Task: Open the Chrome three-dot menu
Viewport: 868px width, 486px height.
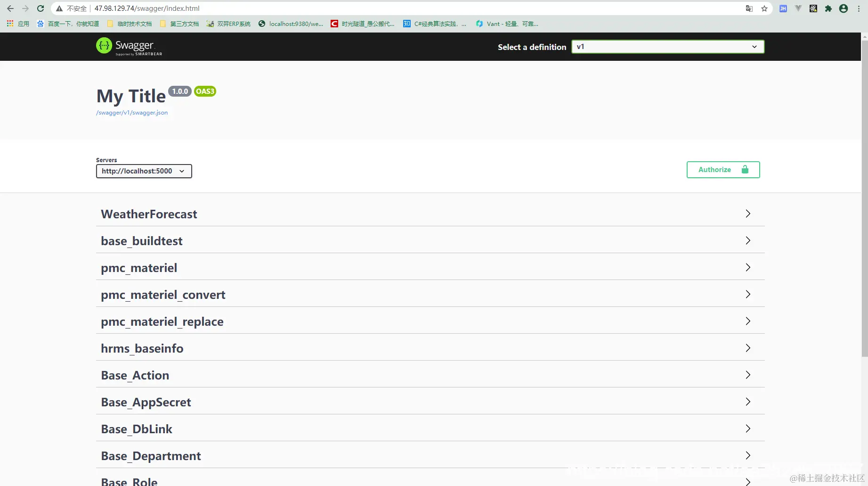Action: pos(859,8)
